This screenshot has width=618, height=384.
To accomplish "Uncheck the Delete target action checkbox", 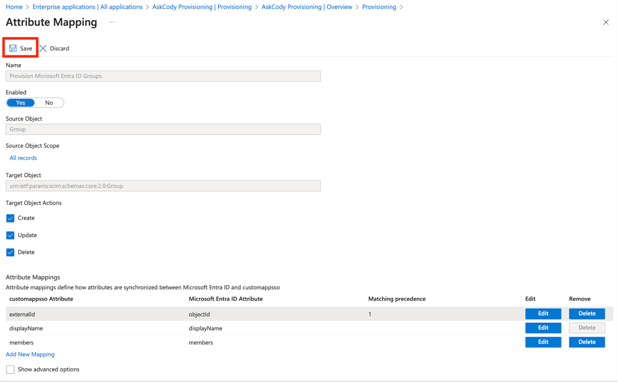I will pos(10,252).
